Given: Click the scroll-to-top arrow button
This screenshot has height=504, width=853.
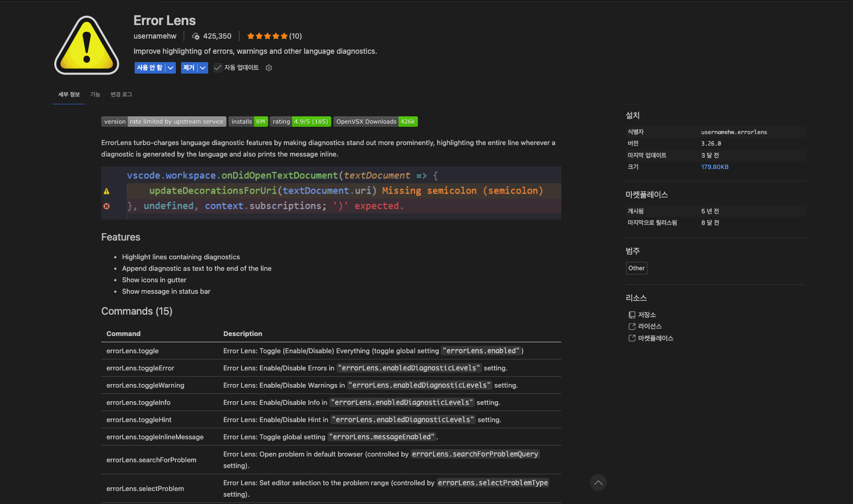Looking at the screenshot, I should (x=598, y=483).
